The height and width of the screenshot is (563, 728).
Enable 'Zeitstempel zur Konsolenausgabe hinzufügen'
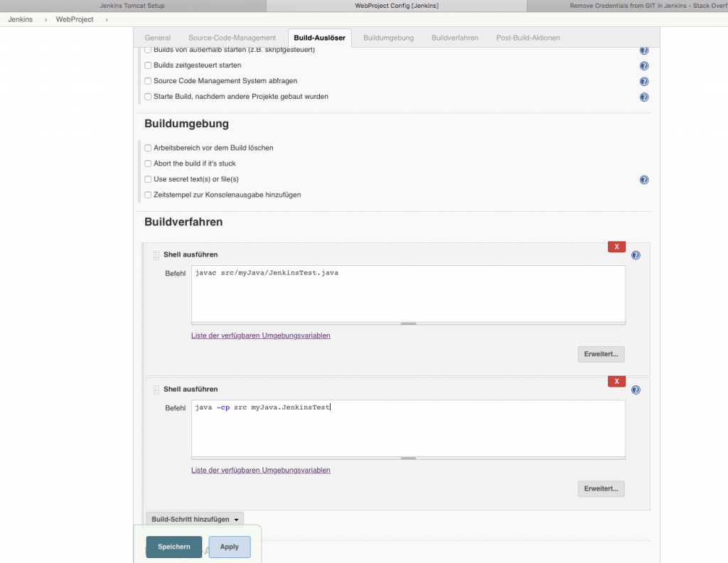(x=148, y=194)
